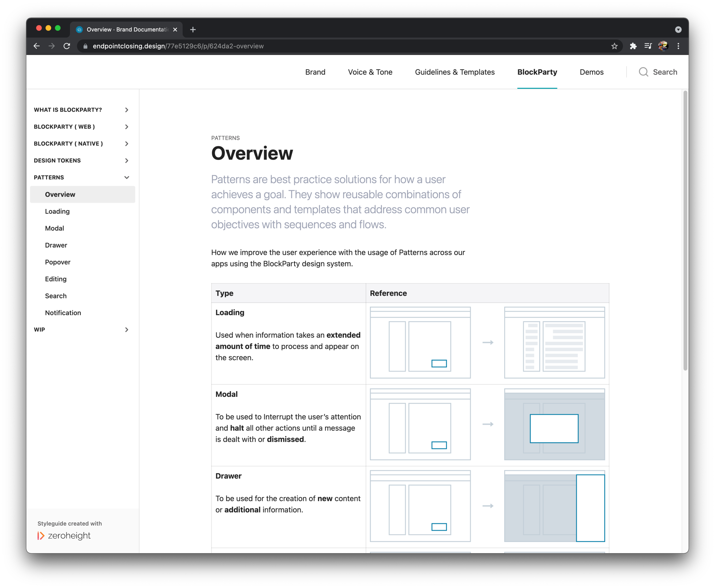Screen dimensions: 715x588
Task: Click the magnifier Search icon in header
Action: (643, 72)
